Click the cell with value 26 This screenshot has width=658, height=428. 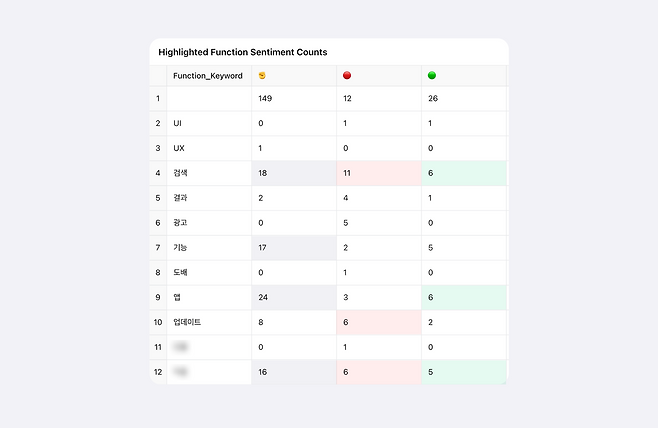pos(463,99)
